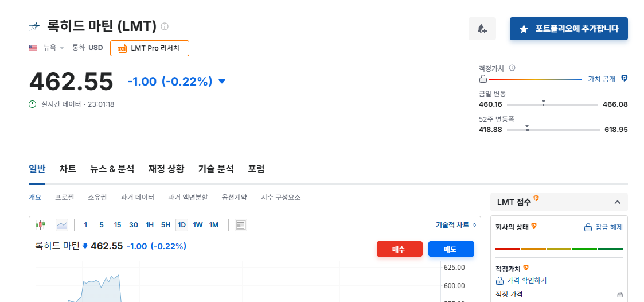Click the Pro badge beside 회사의 상태

534,226
